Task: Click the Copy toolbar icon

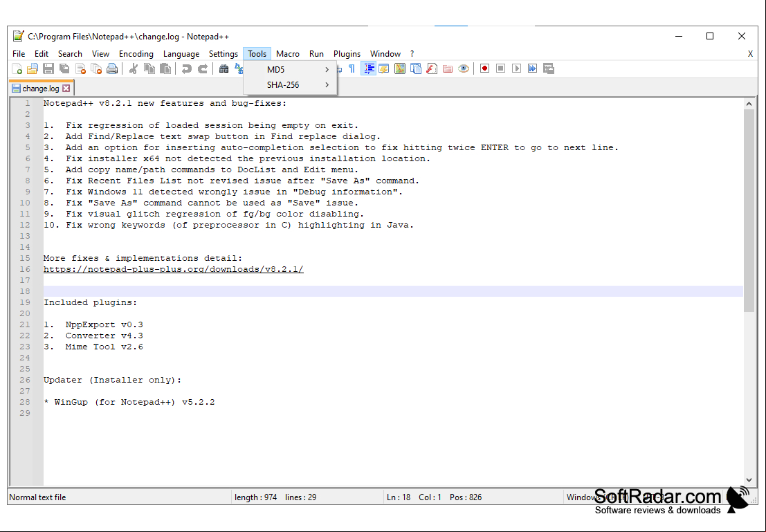Action: tap(149, 69)
